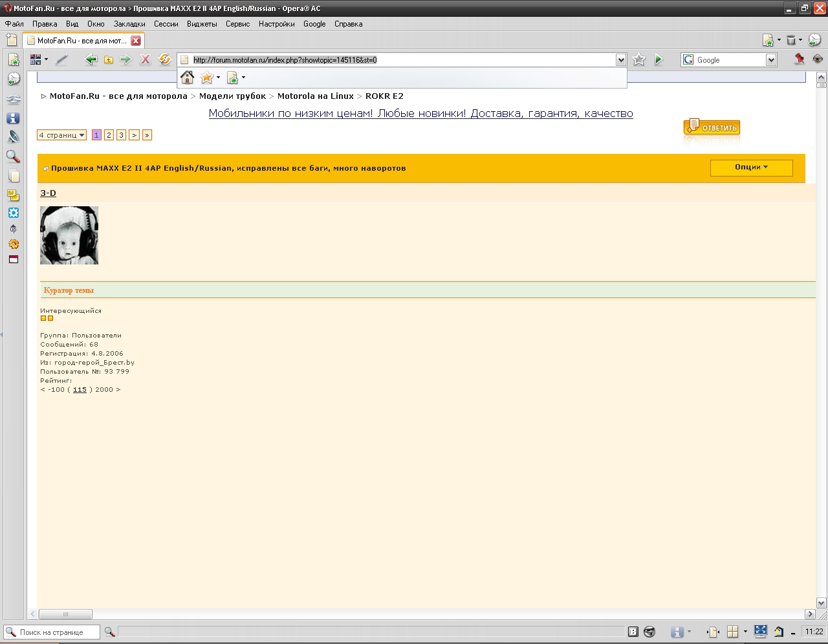Click the orange Reload page icon
The width and height of the screenshot is (828, 644).
(164, 59)
